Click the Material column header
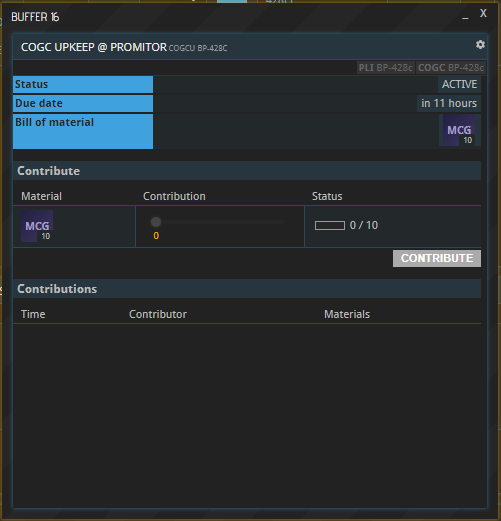Viewport: 501px width, 521px height. pos(41,196)
